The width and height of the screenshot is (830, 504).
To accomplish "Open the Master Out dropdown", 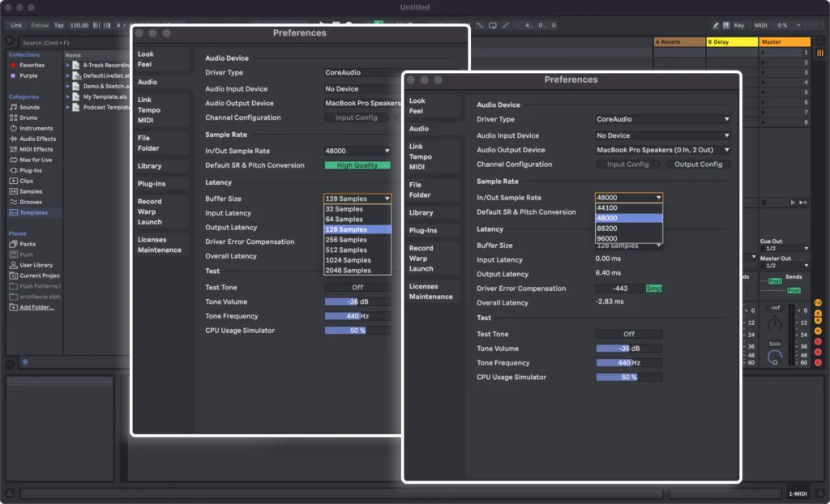I will (x=785, y=265).
